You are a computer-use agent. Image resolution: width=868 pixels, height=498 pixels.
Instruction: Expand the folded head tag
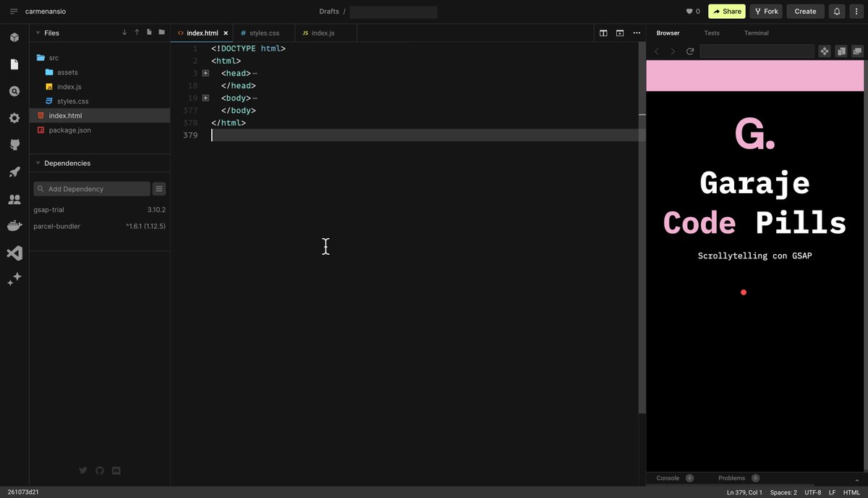pos(205,73)
